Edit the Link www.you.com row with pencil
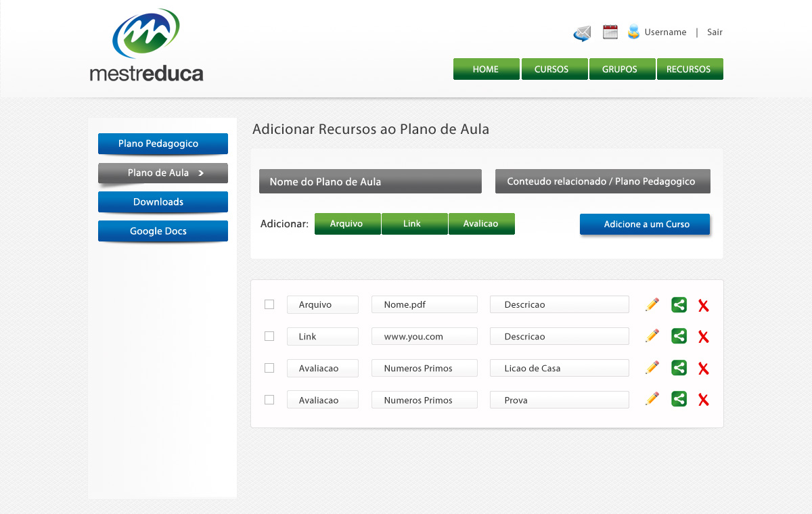This screenshot has height=514, width=812. pos(652,336)
